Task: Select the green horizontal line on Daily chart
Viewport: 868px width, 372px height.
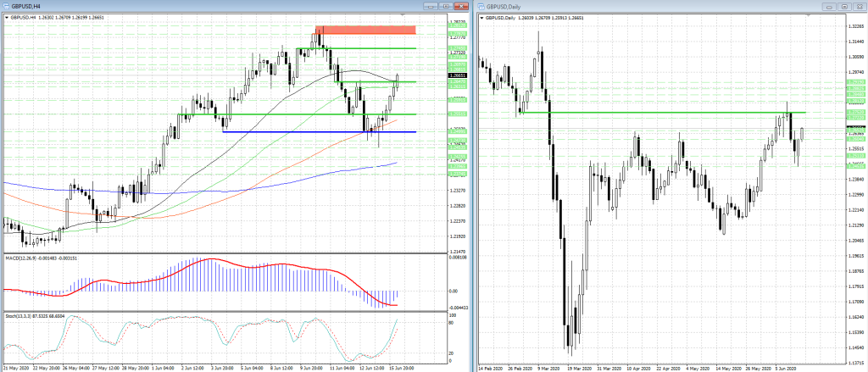Action: [661, 113]
